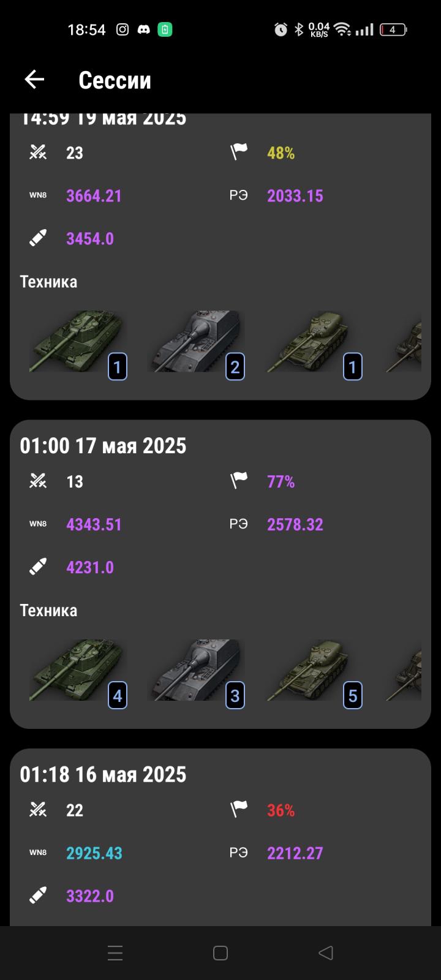
Task: Tap the shell icon next to 3454.0
Action: [x=38, y=238]
